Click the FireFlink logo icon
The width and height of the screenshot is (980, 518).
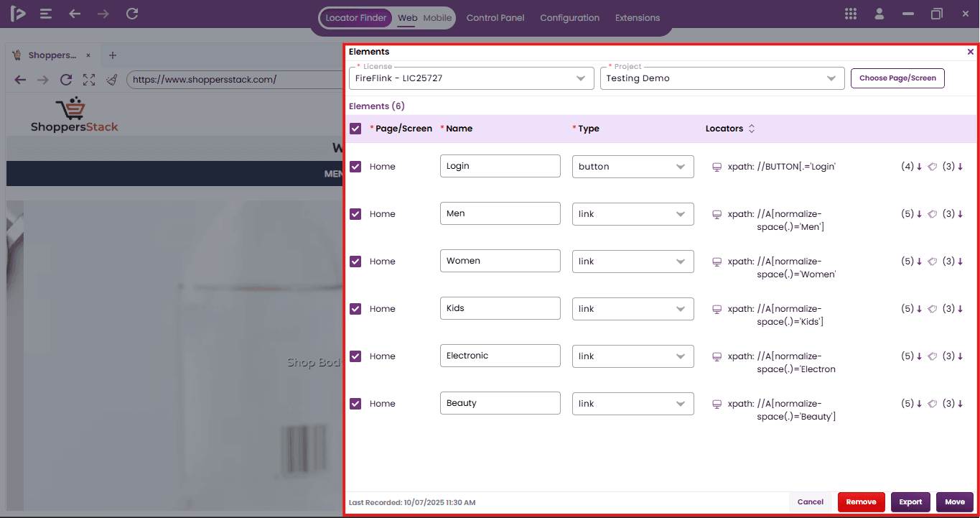pyautogui.click(x=18, y=14)
